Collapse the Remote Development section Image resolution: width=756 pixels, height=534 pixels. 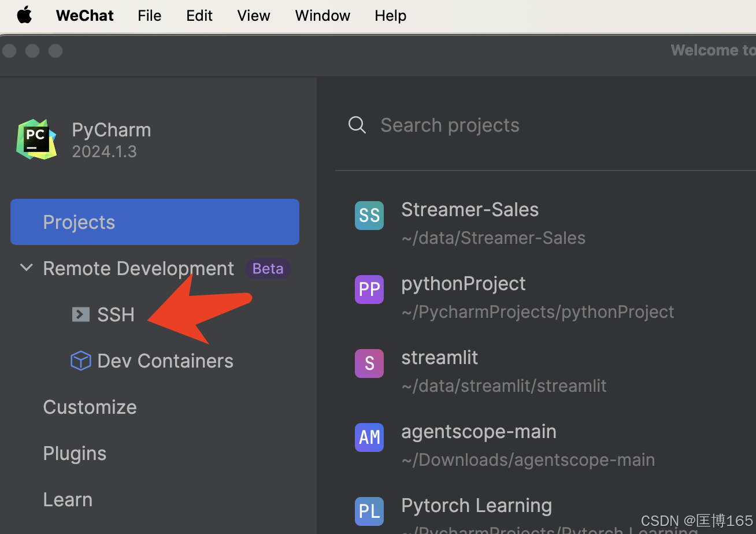pos(26,268)
